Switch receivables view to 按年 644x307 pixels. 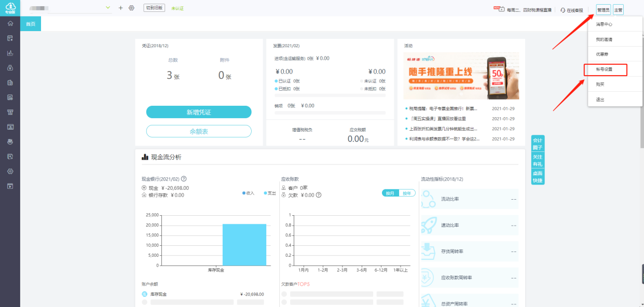407,193
